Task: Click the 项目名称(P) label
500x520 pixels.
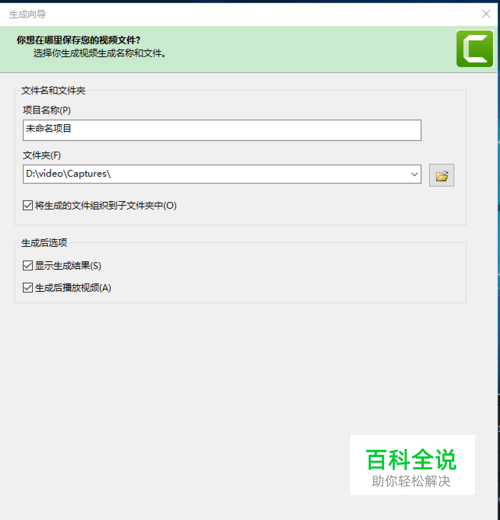Action: [x=47, y=110]
